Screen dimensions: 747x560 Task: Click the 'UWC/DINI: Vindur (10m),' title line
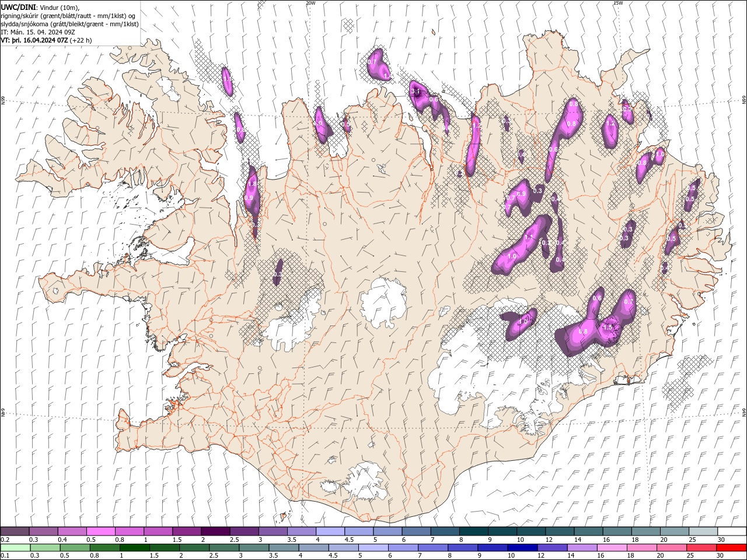(40, 6)
